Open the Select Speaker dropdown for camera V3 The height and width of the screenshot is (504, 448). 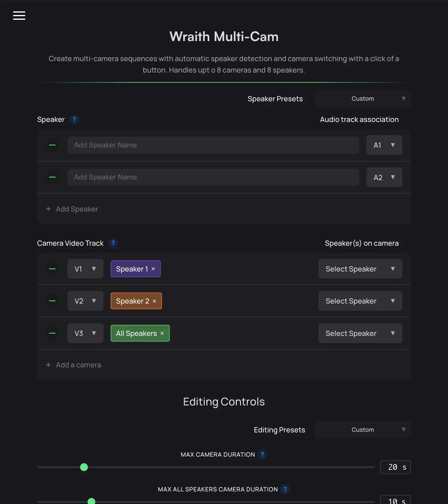pos(360,333)
